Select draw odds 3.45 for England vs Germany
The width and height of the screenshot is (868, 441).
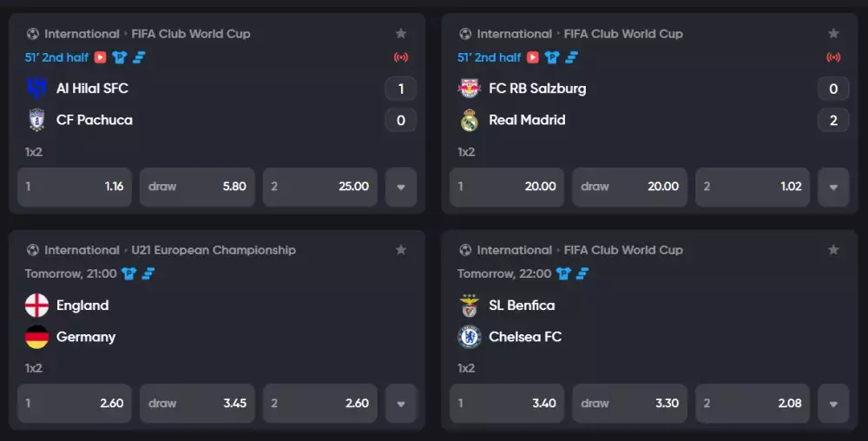click(197, 404)
